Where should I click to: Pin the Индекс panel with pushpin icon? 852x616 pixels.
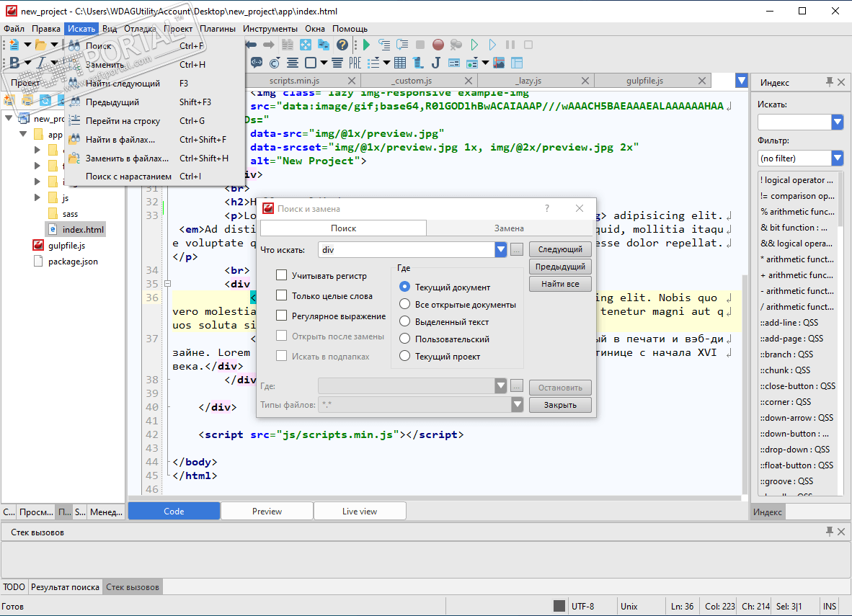829,82
